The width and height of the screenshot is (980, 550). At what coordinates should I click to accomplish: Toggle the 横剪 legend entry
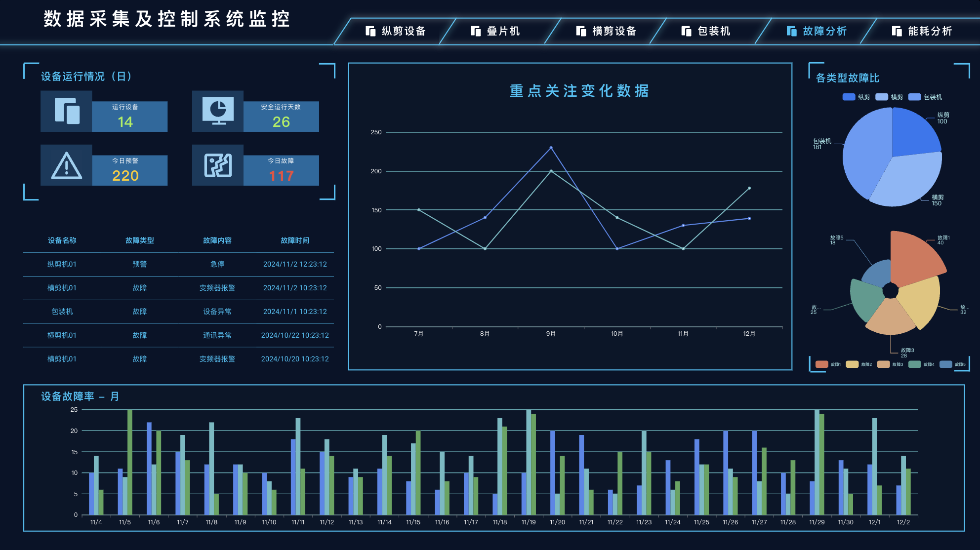[x=882, y=97]
